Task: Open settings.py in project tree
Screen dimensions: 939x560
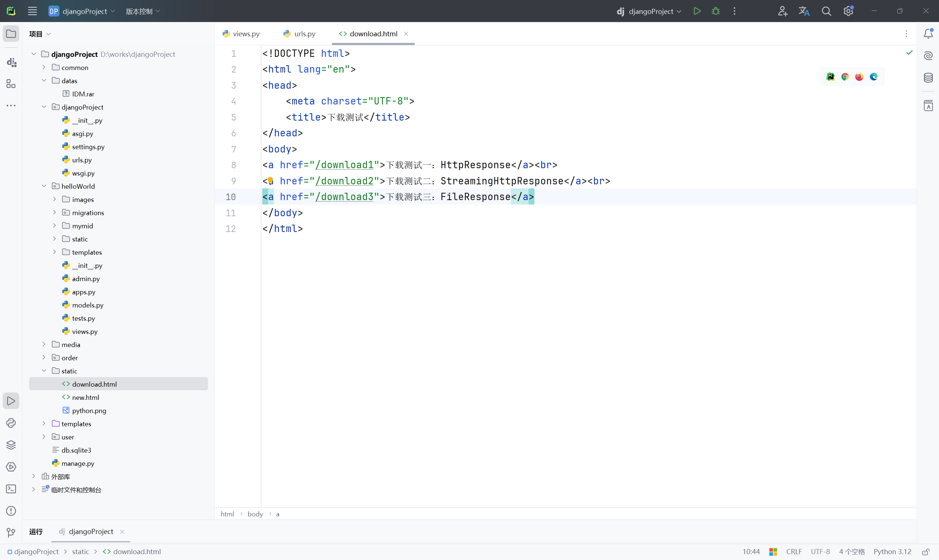Action: (88, 147)
